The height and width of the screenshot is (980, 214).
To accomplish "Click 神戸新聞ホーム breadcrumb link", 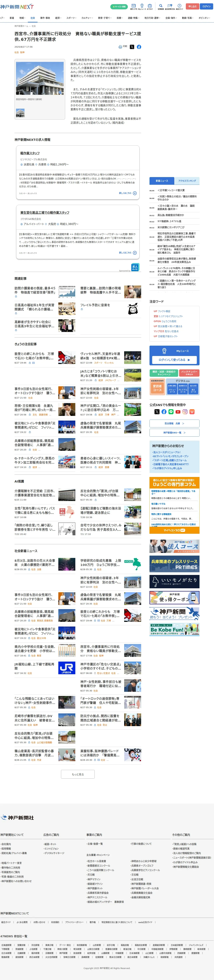I will click(x=21, y=26).
